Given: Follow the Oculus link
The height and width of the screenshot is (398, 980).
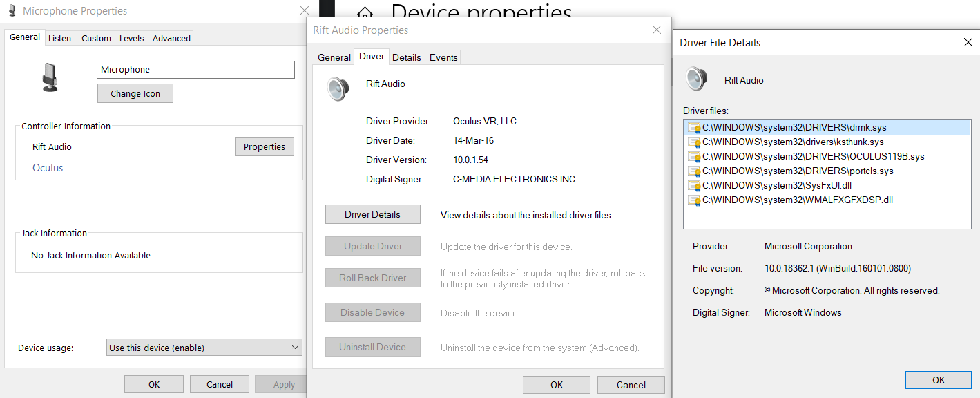Looking at the screenshot, I should (48, 167).
